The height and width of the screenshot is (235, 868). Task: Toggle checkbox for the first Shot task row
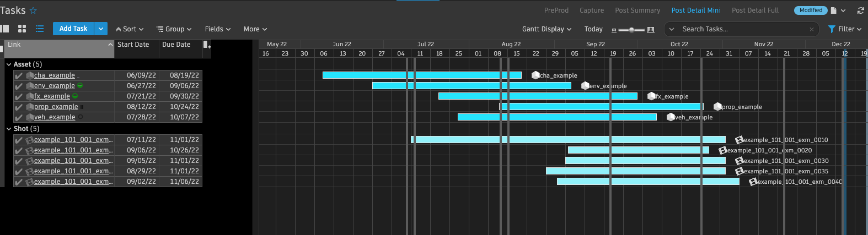point(19,140)
